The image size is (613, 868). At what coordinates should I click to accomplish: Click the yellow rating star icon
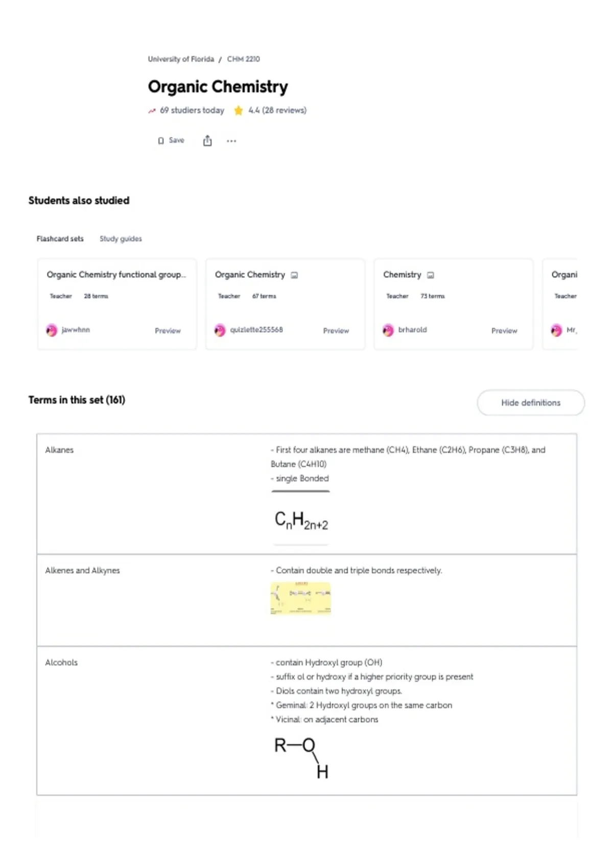(x=239, y=110)
